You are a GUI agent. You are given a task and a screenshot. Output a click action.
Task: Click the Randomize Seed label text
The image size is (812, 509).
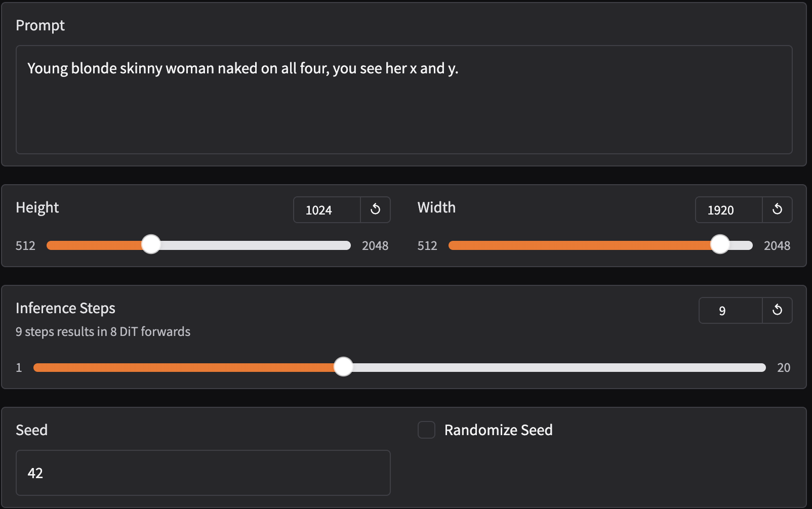498,430
